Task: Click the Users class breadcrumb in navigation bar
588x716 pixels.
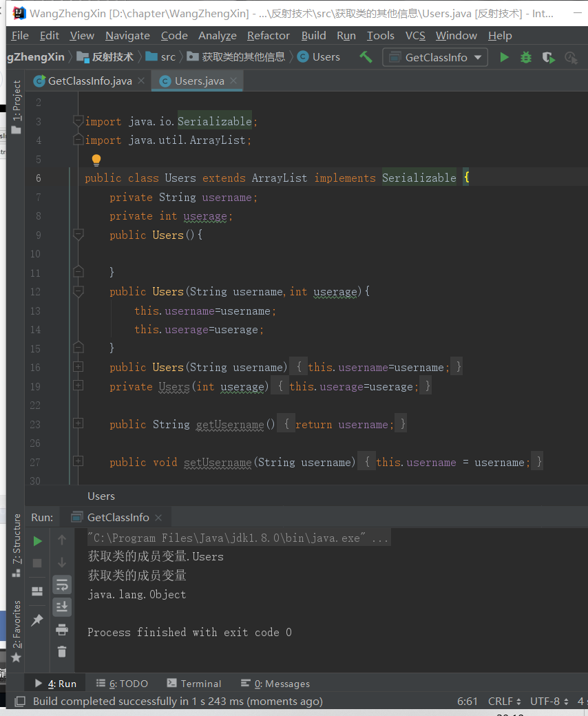Action: 319,57
